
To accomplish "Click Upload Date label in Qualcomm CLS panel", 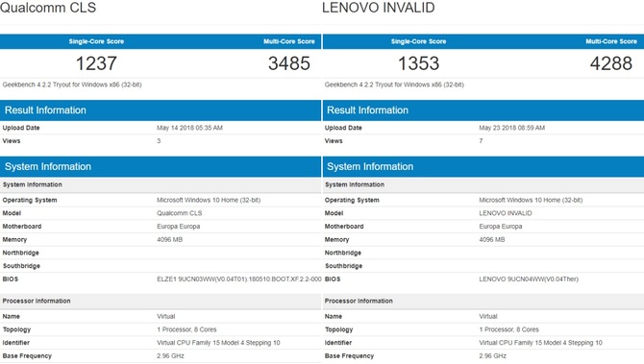I will tap(21, 128).
